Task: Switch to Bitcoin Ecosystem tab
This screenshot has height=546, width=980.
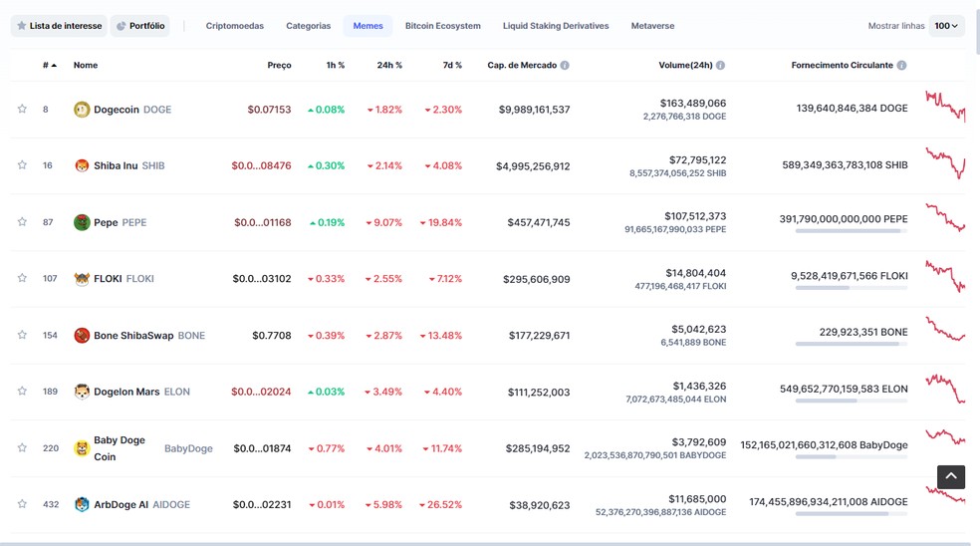Action: point(443,26)
